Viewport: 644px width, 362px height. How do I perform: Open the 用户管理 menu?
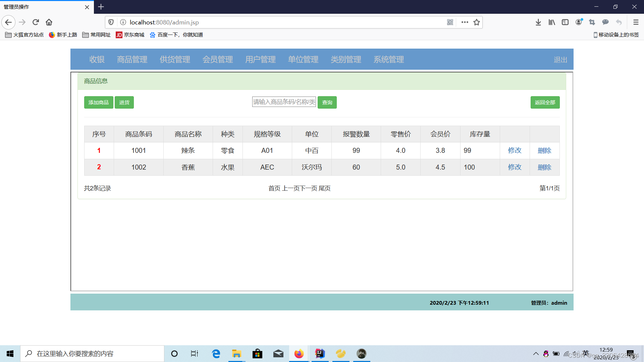260,59
